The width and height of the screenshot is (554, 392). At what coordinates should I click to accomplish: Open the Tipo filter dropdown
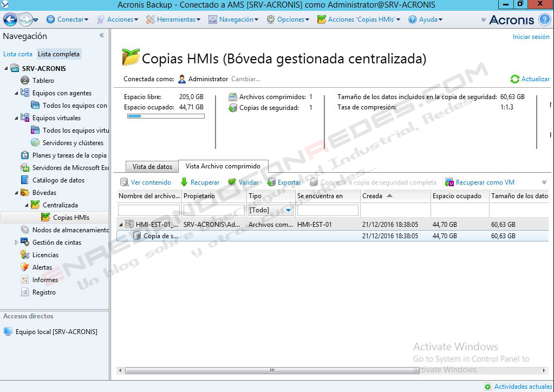[x=289, y=210]
